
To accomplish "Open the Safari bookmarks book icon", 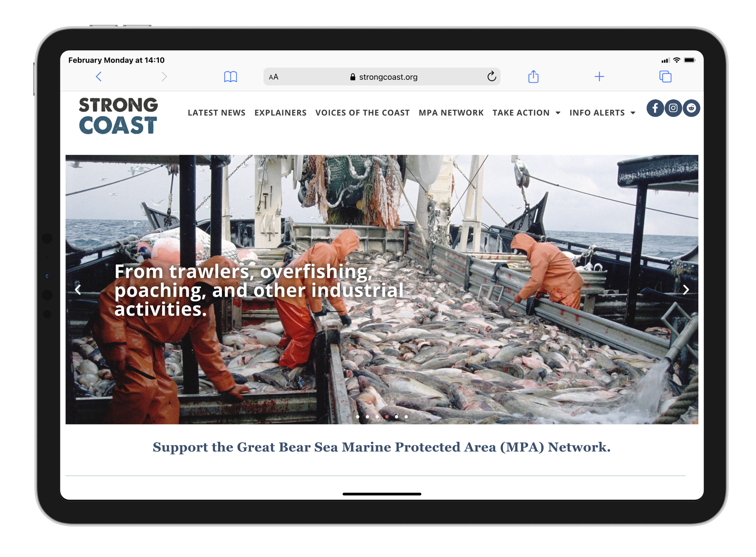I will [x=230, y=77].
